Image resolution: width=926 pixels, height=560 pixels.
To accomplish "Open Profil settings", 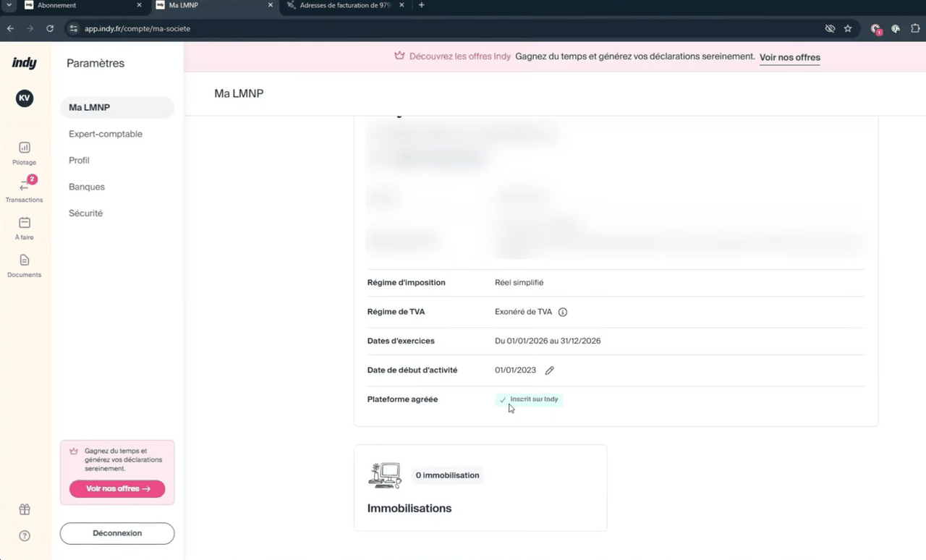I will click(79, 161).
